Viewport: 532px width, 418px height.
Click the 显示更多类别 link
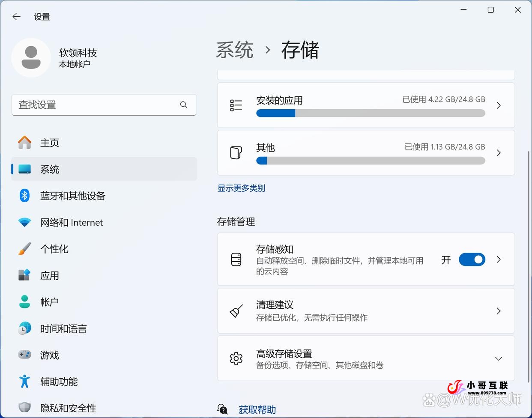coord(241,188)
